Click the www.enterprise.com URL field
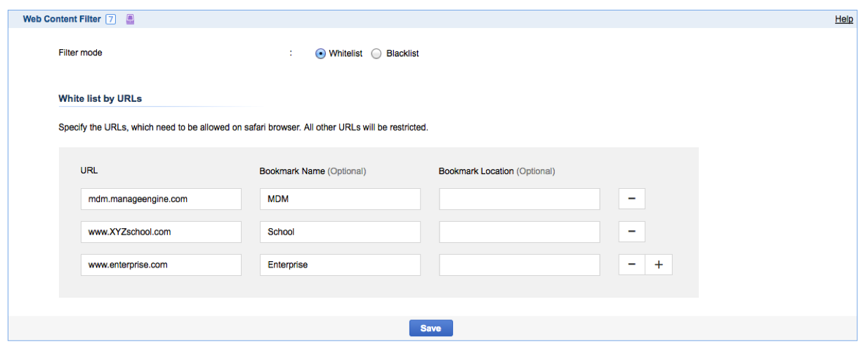The height and width of the screenshot is (351, 868). click(161, 265)
